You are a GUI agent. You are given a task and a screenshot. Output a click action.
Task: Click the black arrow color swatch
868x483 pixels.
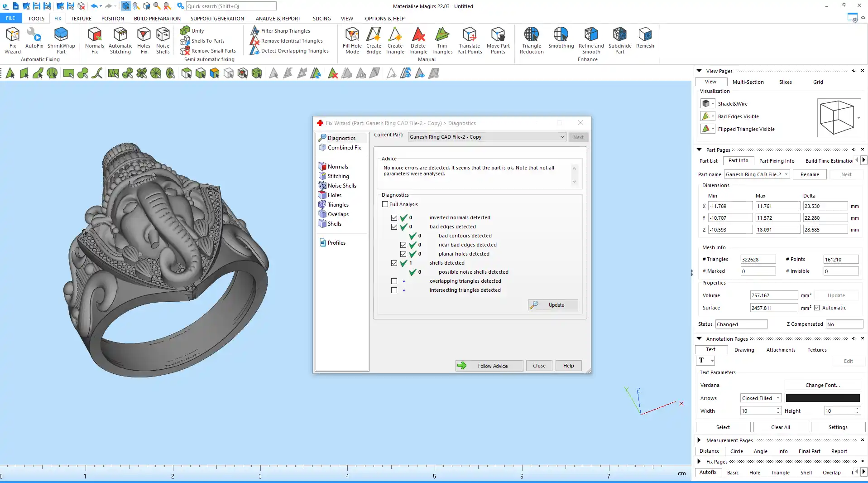[822, 398]
